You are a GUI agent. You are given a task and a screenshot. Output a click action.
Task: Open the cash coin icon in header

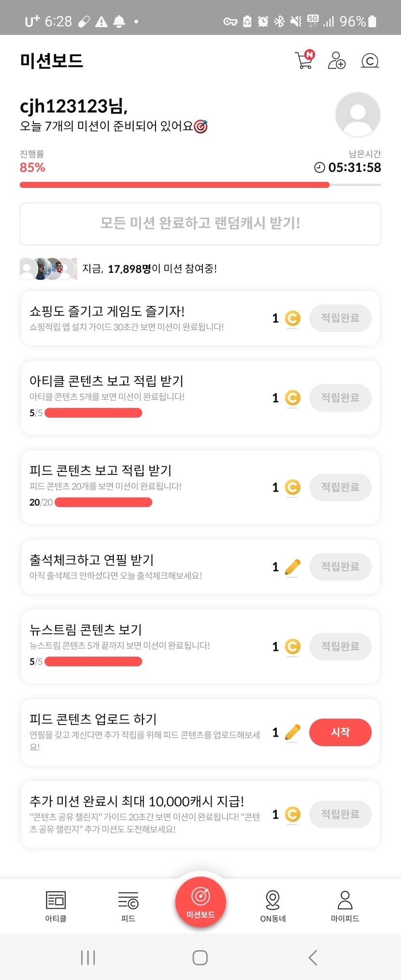coord(370,61)
